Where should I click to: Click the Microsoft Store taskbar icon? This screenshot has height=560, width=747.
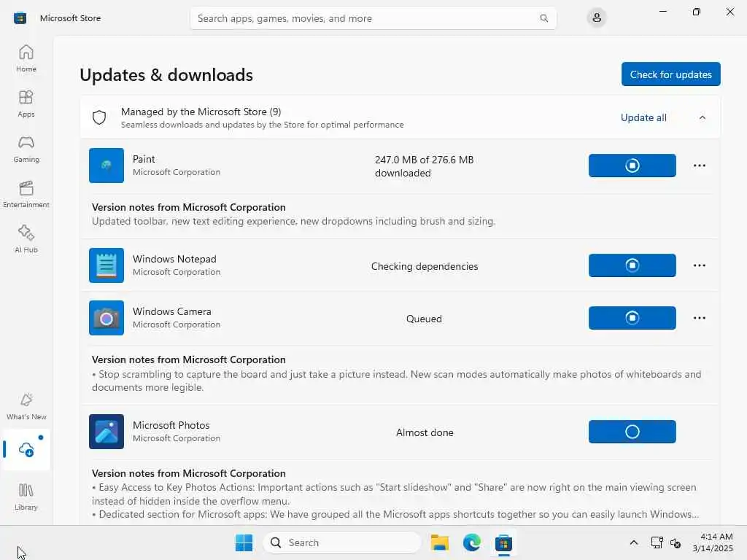[x=503, y=542]
